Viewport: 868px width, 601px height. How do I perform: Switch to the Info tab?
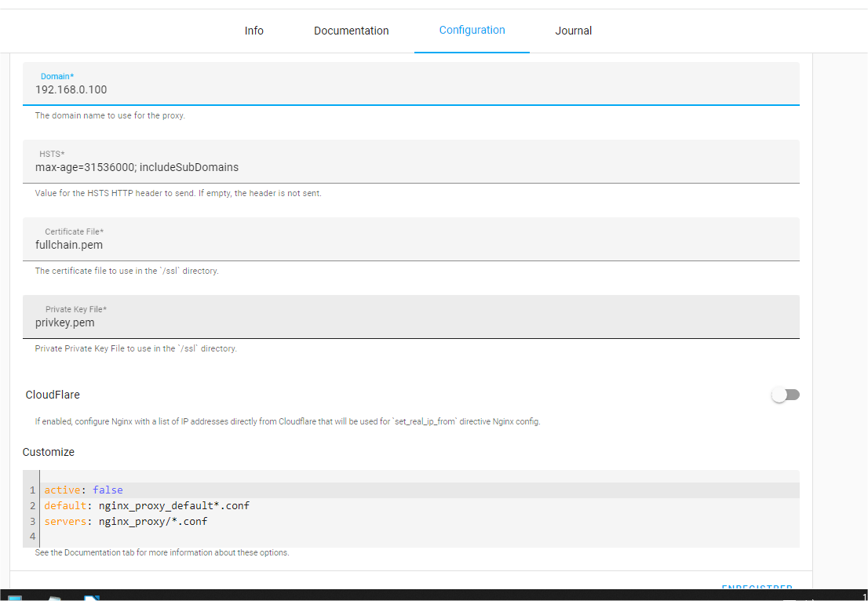coord(253,31)
